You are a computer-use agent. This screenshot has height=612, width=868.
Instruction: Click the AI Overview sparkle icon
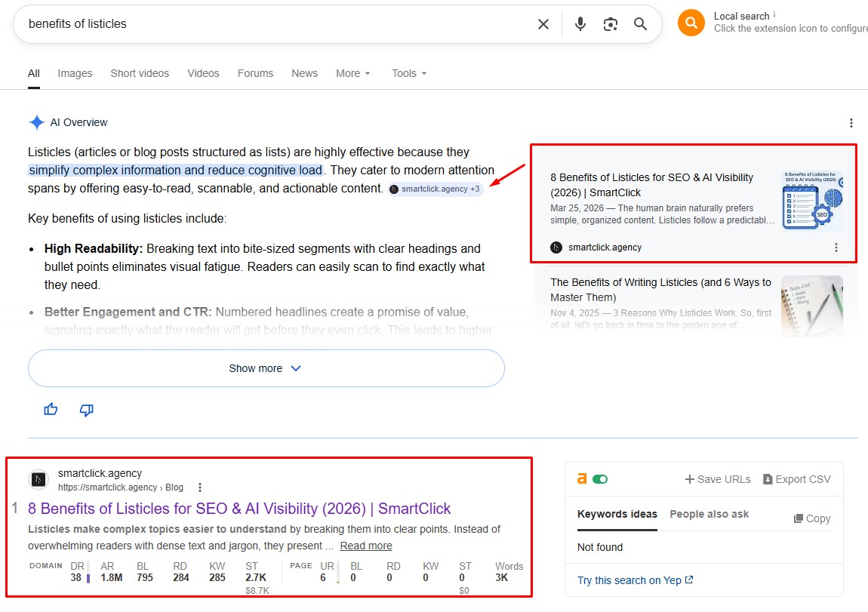(36, 122)
